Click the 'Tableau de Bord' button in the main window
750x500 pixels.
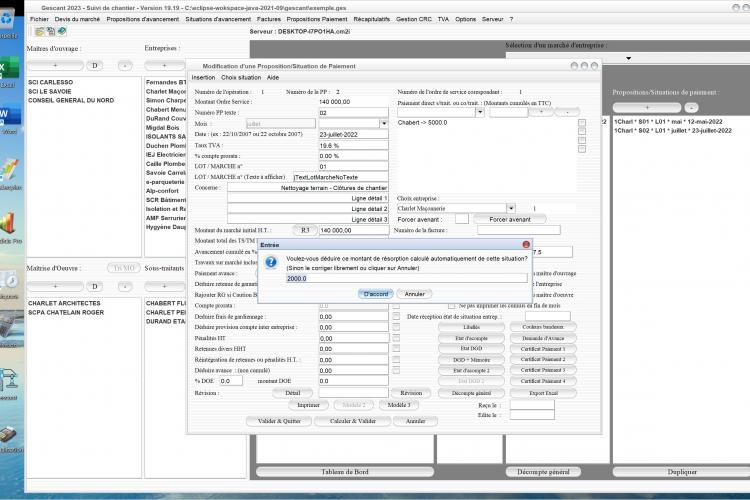pos(345,472)
